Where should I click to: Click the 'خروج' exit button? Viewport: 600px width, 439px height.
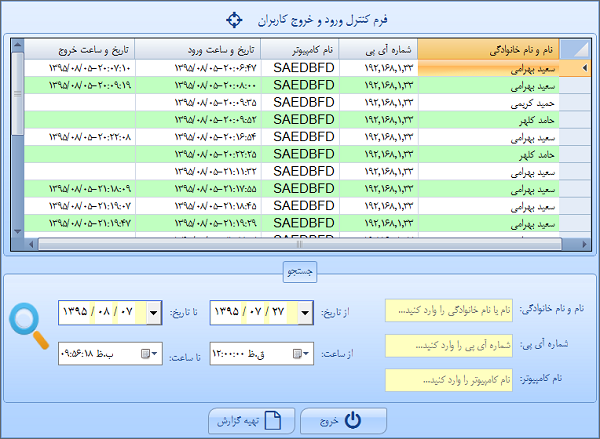(338, 421)
